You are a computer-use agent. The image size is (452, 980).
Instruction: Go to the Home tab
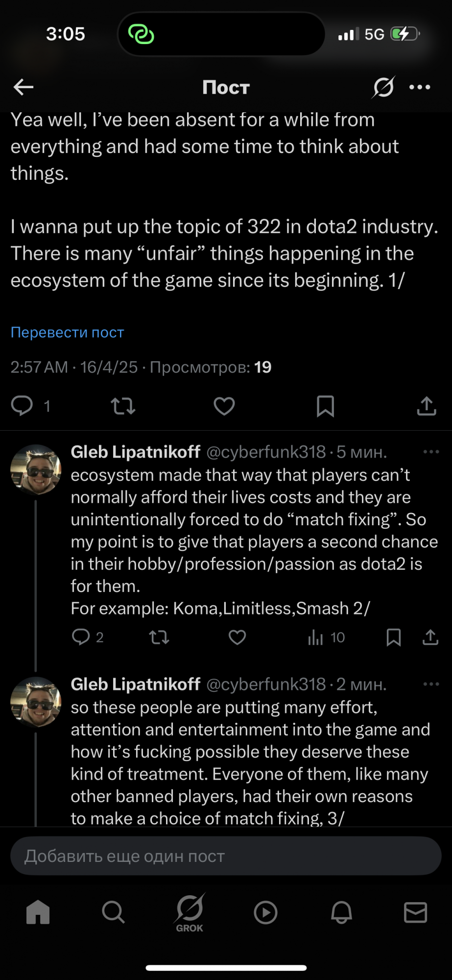[x=38, y=912]
